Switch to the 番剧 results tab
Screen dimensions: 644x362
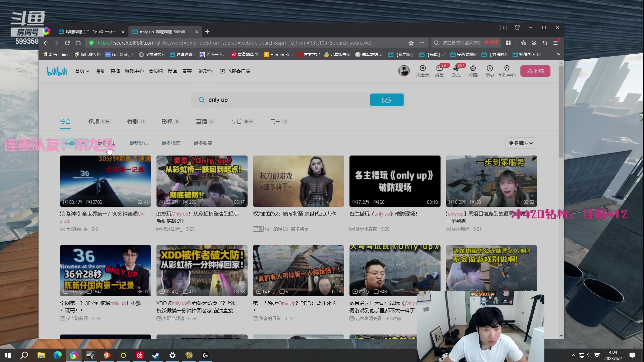click(136, 121)
